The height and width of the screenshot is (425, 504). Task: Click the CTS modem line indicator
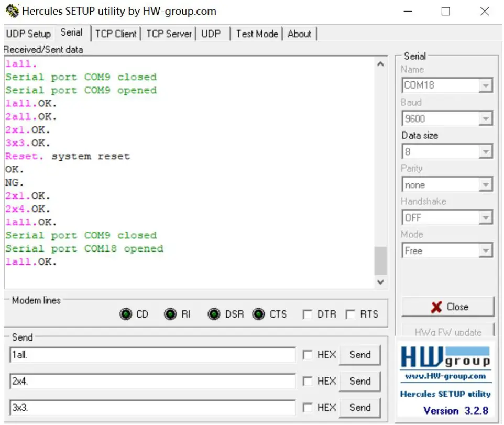(x=258, y=314)
